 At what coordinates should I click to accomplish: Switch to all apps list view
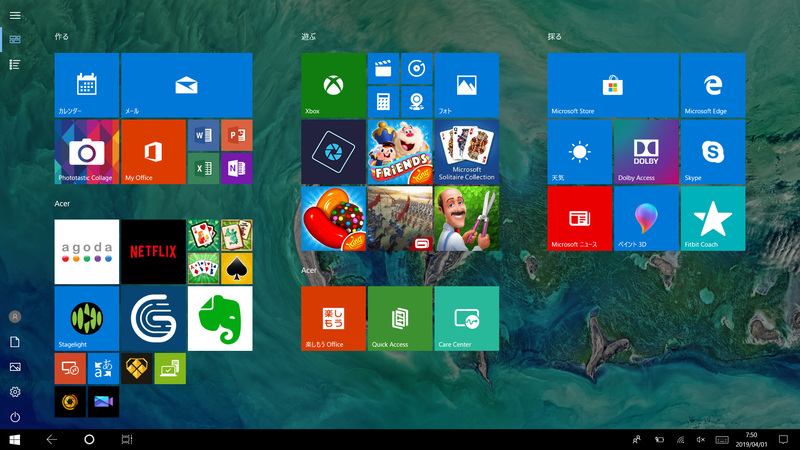tap(15, 64)
